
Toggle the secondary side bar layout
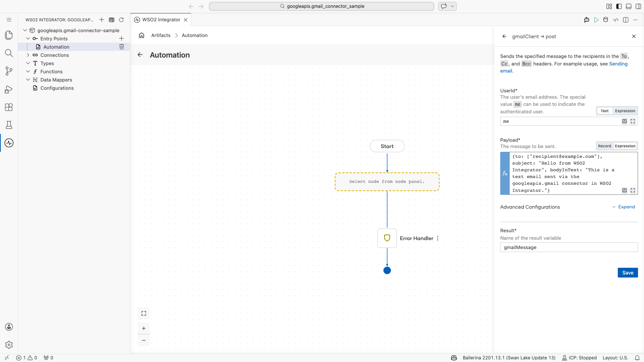pyautogui.click(x=638, y=6)
